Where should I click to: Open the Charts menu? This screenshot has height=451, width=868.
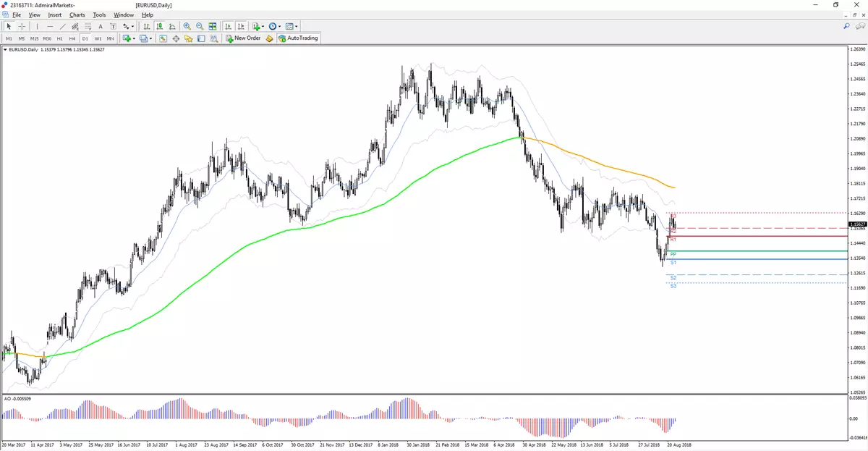coord(77,14)
